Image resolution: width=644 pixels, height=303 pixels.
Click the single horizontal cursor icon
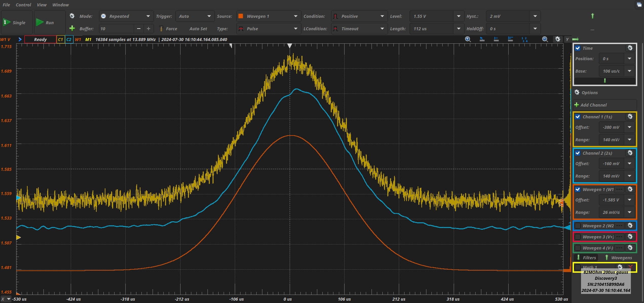(x=496, y=39)
